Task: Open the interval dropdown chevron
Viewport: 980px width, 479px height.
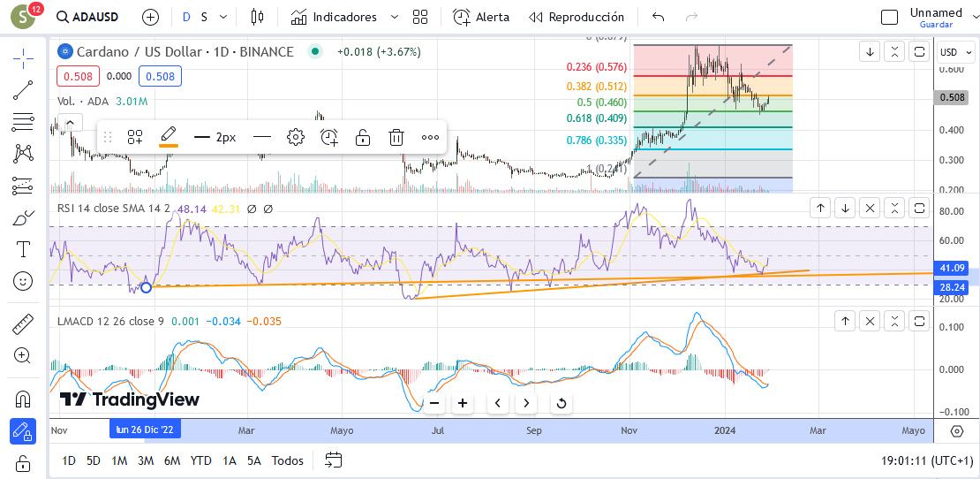Action: (x=223, y=18)
